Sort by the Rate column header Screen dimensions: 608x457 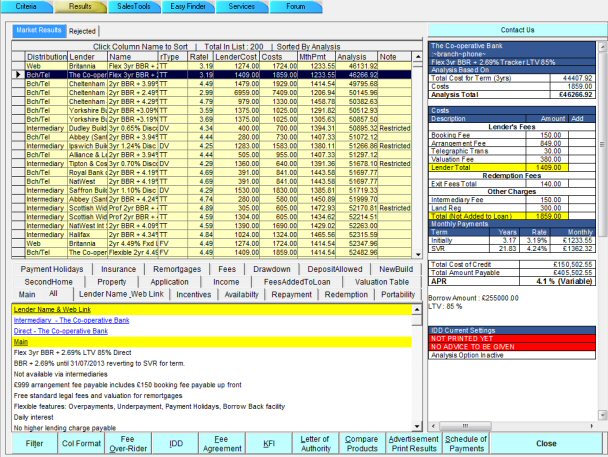pos(200,57)
